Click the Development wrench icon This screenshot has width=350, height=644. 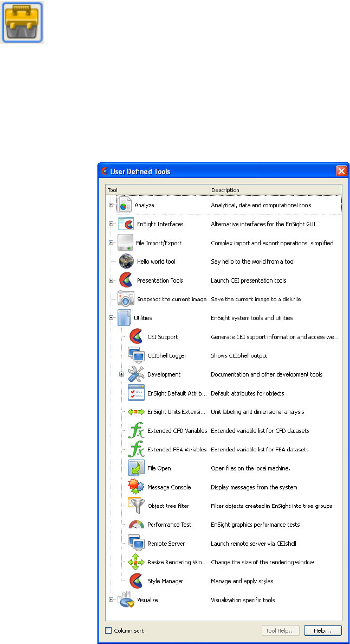pos(136,374)
